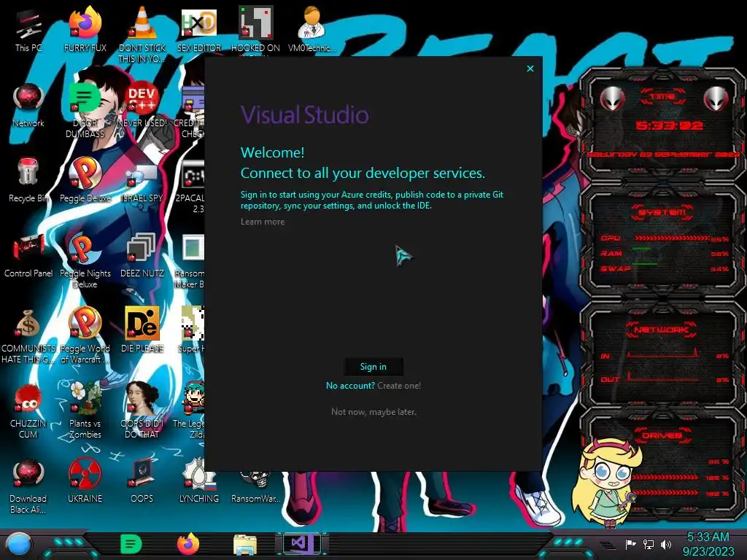Open the HxD SEX EDITOR icon

[x=199, y=29]
